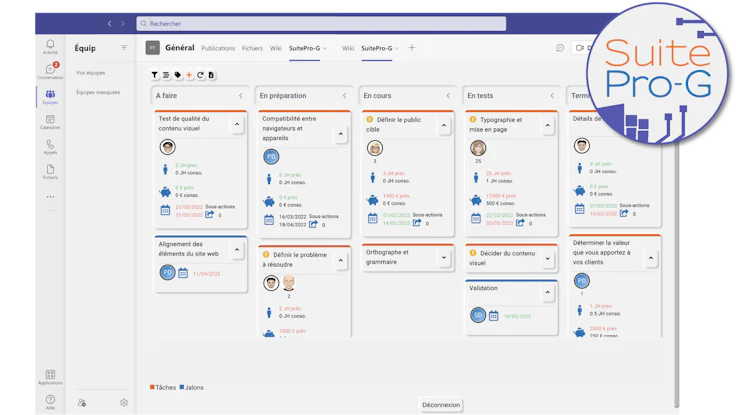Collapse the En préparation column
Viewport: 736px width, 415px height.
coord(345,96)
